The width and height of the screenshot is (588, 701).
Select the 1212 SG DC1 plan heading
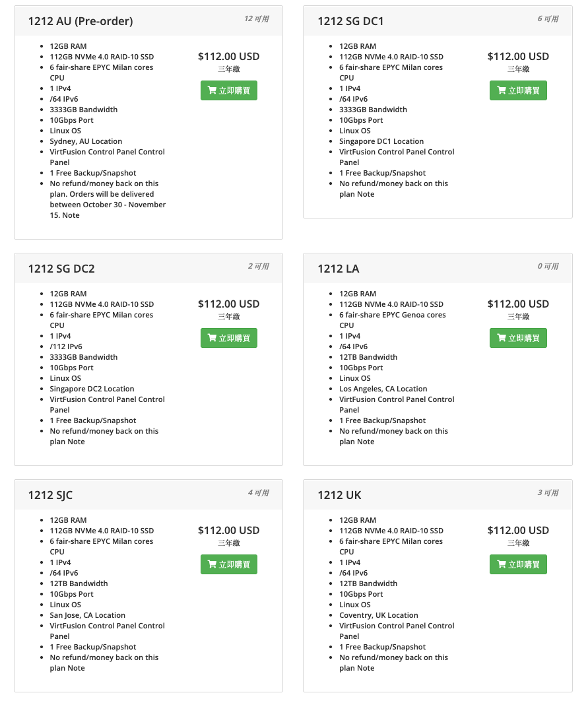350,21
